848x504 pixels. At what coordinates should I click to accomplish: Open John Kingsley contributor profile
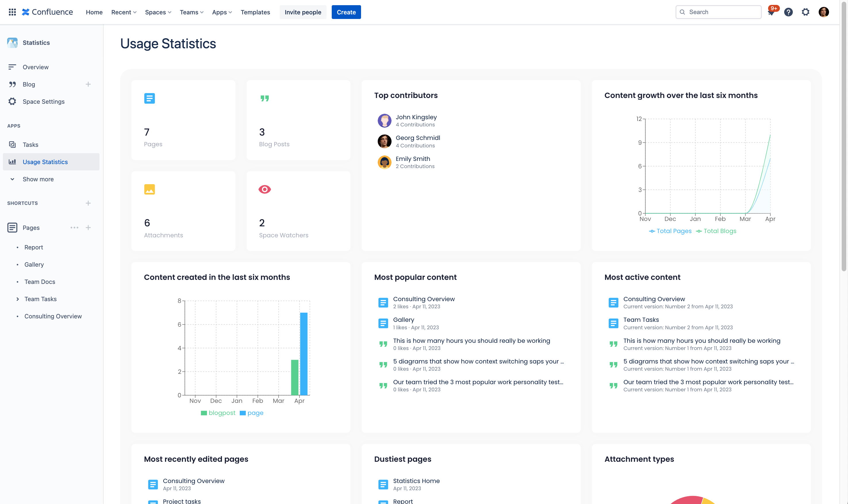coord(416,117)
